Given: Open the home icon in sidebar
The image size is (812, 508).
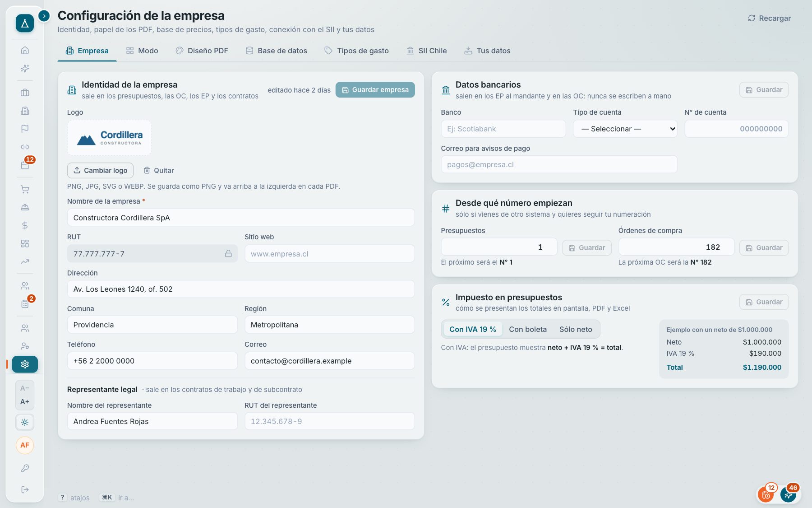Looking at the screenshot, I should click(x=25, y=50).
